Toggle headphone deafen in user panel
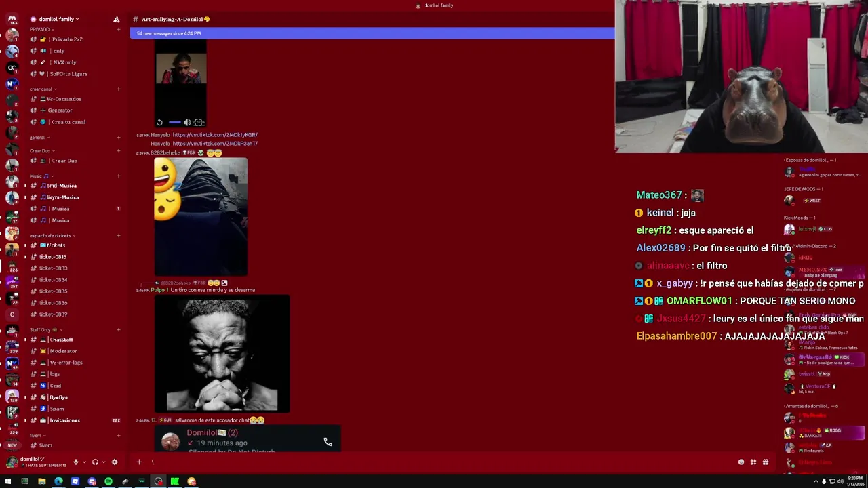 click(x=95, y=462)
